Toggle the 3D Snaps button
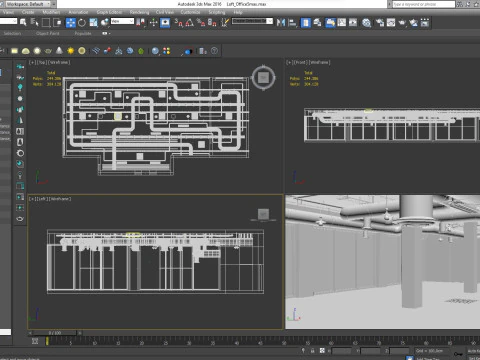 point(179,22)
